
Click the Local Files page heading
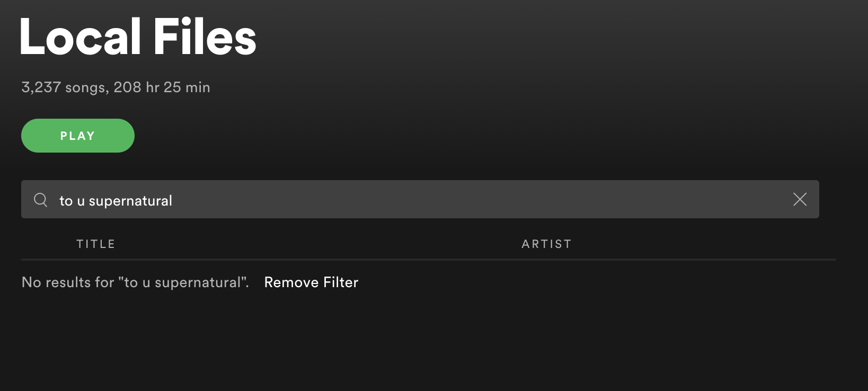(x=138, y=36)
